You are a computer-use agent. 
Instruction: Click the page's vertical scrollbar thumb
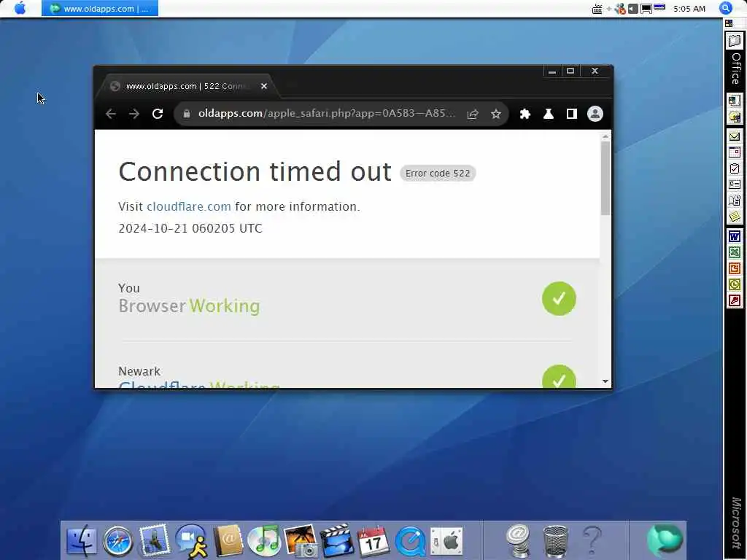click(x=605, y=179)
